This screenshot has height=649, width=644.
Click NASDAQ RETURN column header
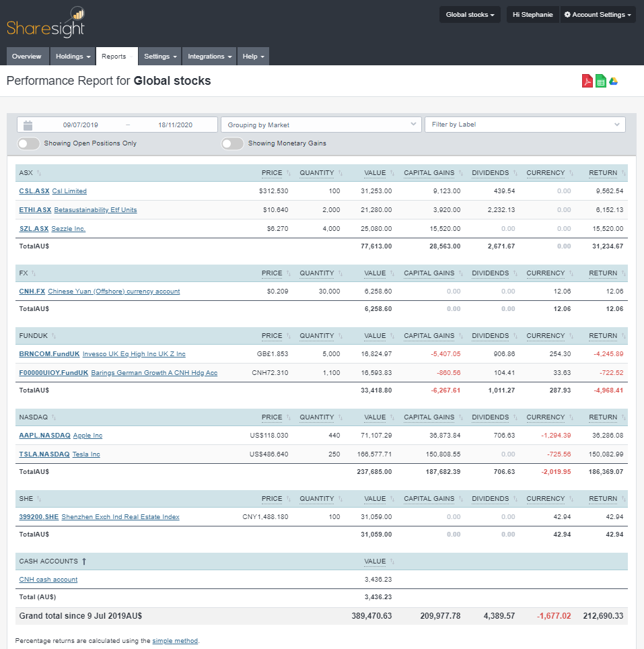(x=603, y=417)
